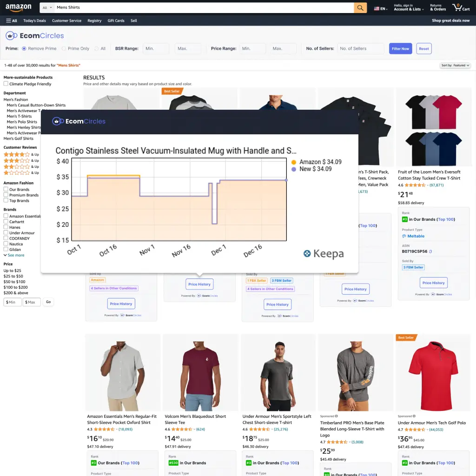Open Men's Polo Shirts department link

click(22, 122)
